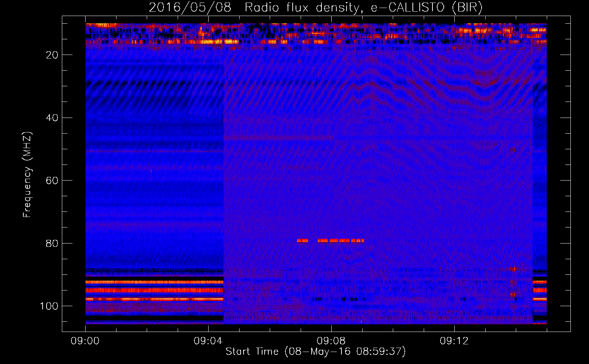Click the bright red dashed burst near 80 MHz
The image size is (589, 364).
330,241
